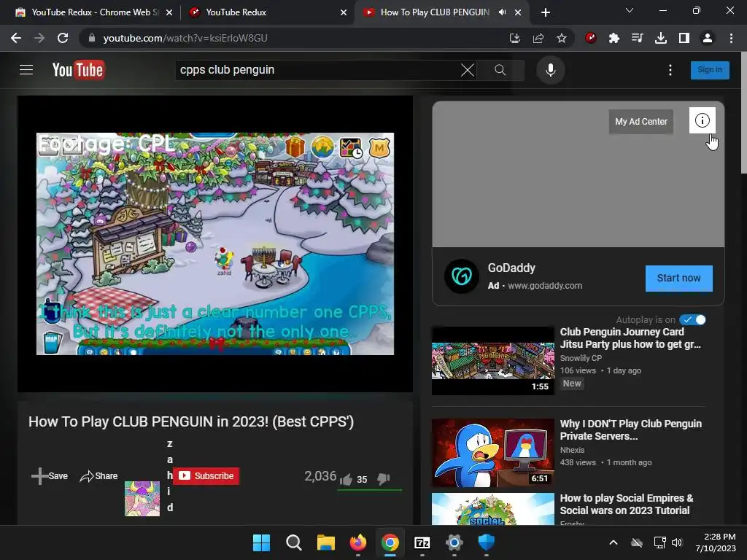Install app icon in address bar
This screenshot has height=560, width=747.
514,38
